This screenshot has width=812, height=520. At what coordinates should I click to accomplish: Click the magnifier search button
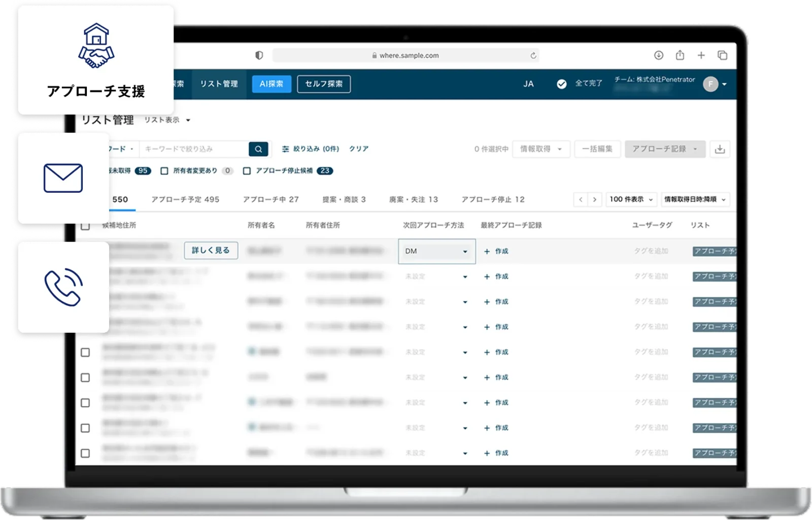tap(258, 149)
